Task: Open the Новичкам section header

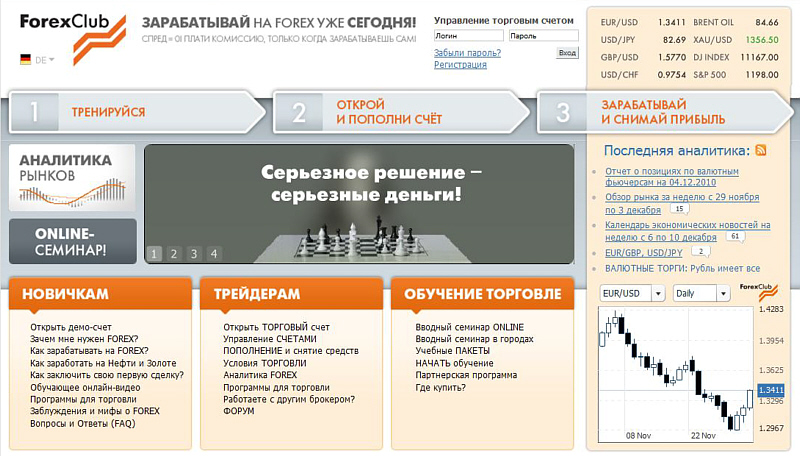Action: [x=101, y=294]
